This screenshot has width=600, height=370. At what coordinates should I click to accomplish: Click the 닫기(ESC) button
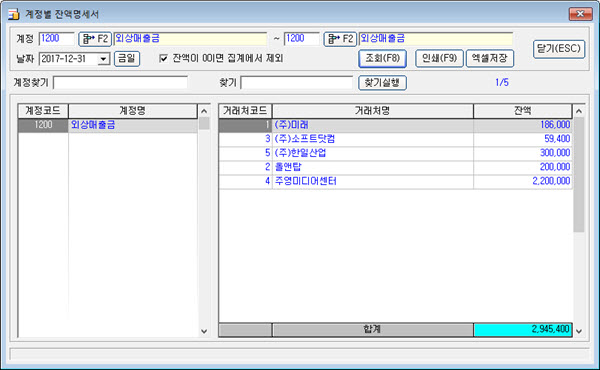coord(559,49)
